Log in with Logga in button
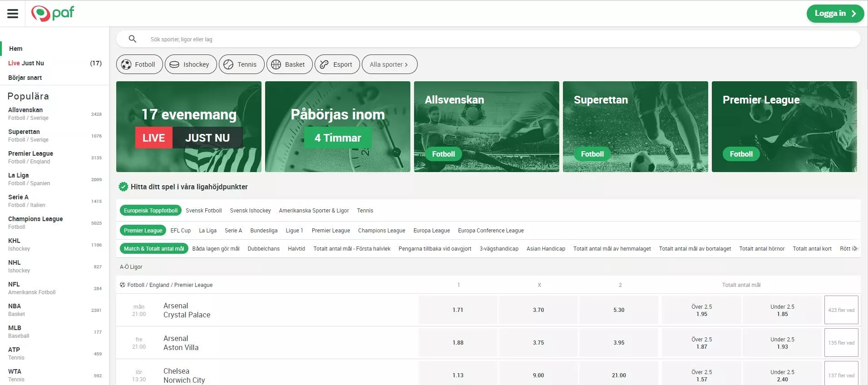868x385 pixels. tap(835, 14)
